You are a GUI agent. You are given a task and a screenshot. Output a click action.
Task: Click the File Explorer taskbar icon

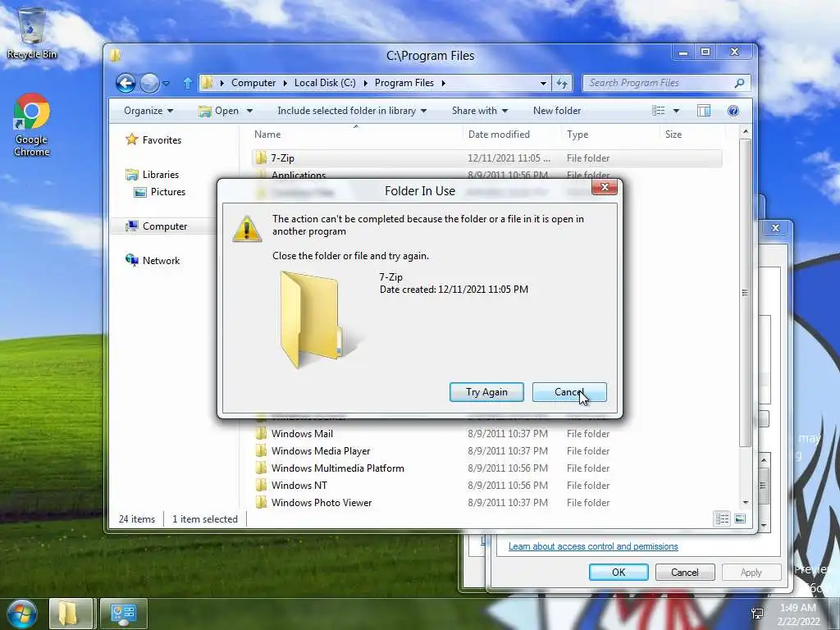(71, 614)
